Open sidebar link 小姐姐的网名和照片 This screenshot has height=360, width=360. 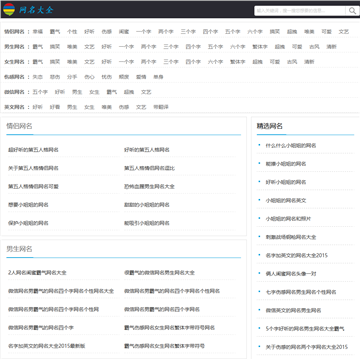[288, 219]
